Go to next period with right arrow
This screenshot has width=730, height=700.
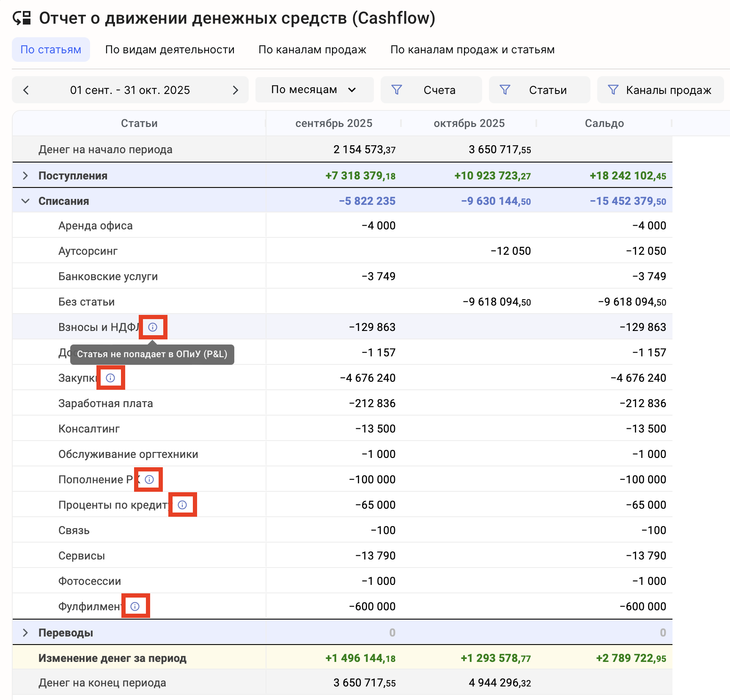pyautogui.click(x=235, y=90)
